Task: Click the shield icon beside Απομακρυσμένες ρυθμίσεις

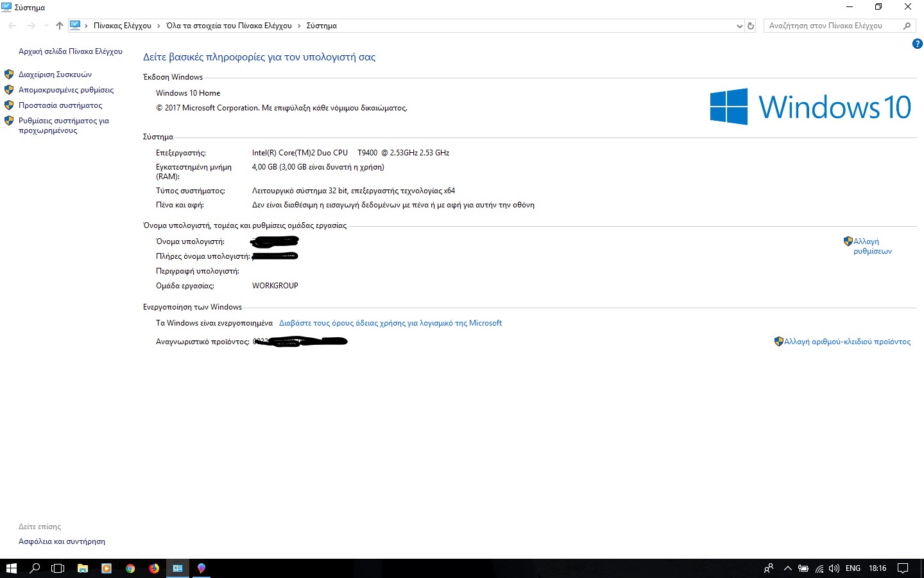Action: [x=9, y=90]
